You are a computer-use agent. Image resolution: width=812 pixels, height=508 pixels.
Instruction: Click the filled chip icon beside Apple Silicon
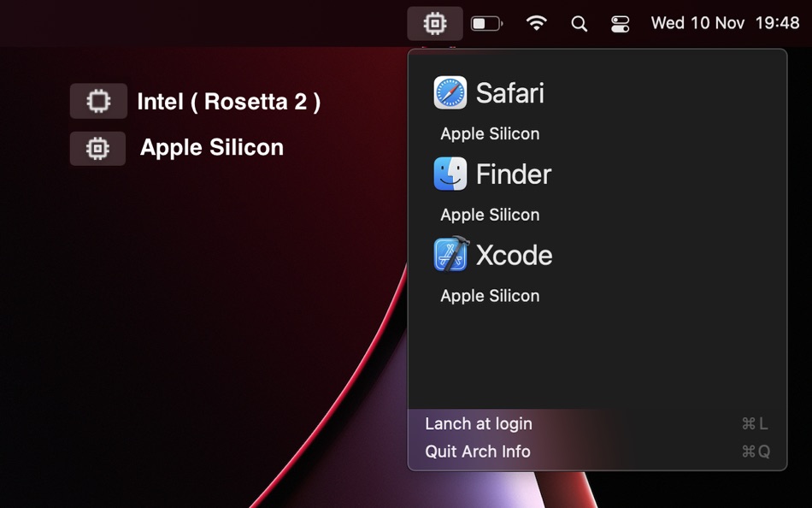point(98,149)
